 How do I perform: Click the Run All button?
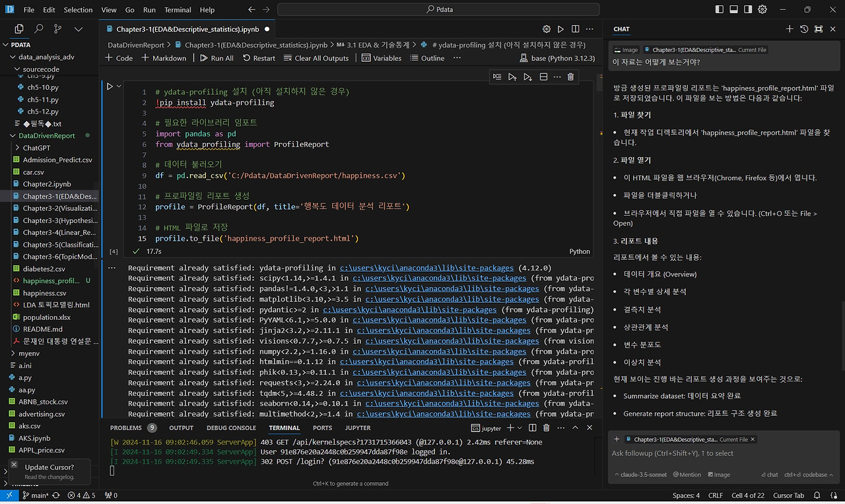click(x=217, y=58)
